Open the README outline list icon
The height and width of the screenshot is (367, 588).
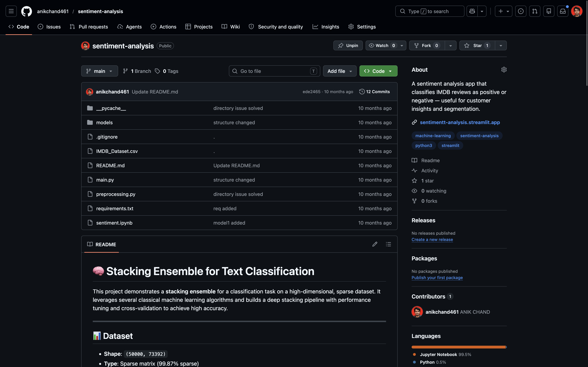point(388,244)
